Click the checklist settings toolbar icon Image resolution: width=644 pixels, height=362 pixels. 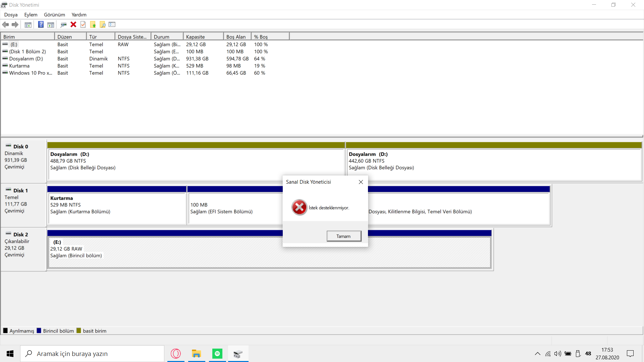(112, 24)
